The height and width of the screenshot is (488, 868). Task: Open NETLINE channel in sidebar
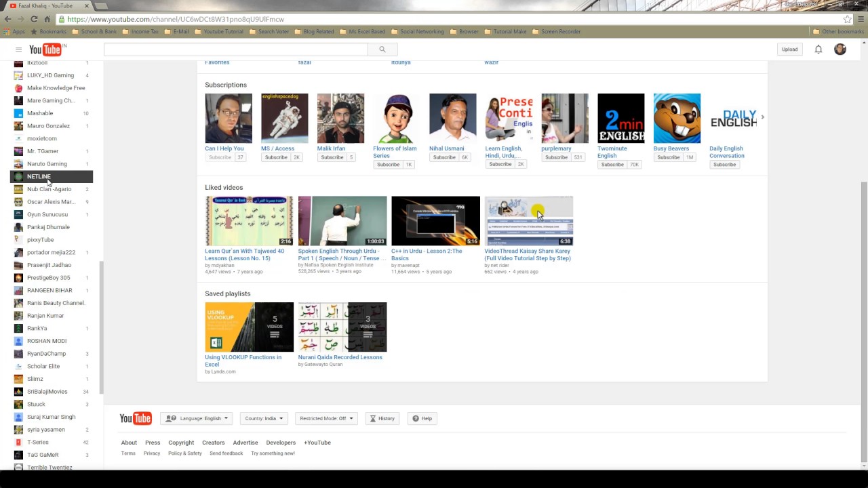52,176
